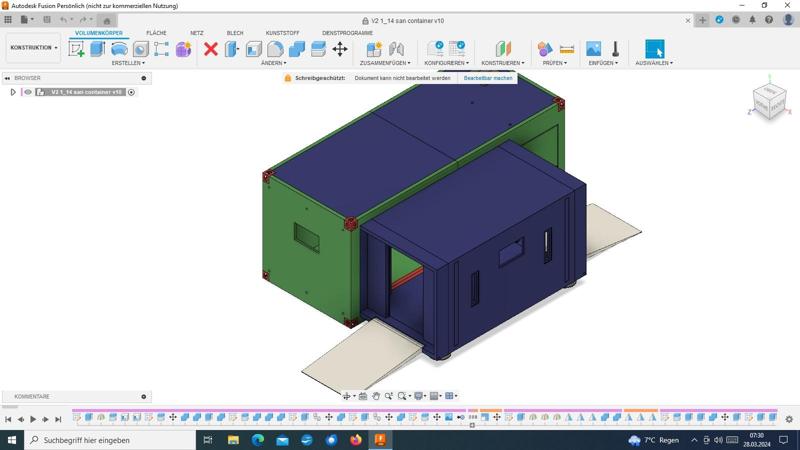Click the Save icon
Image resolution: width=800 pixels, height=450 pixels.
pos(47,20)
